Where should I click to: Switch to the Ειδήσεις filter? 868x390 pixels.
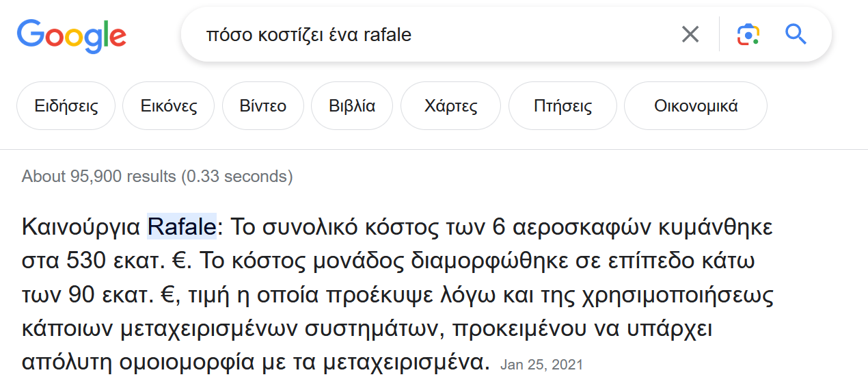tap(66, 106)
